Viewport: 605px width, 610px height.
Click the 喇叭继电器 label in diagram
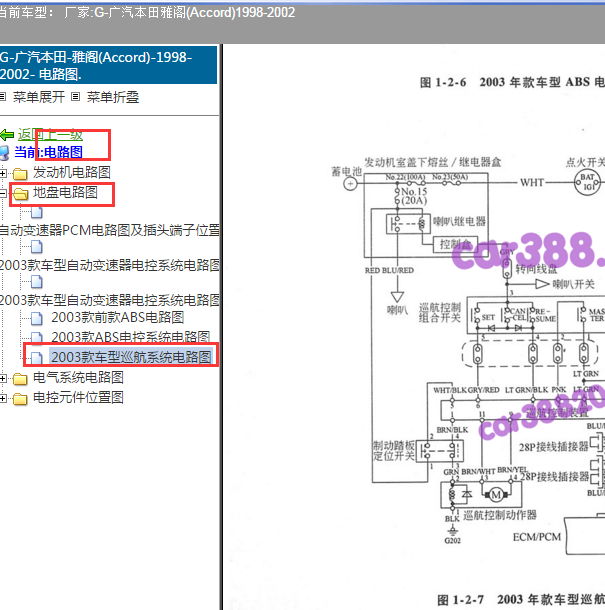[x=459, y=222]
